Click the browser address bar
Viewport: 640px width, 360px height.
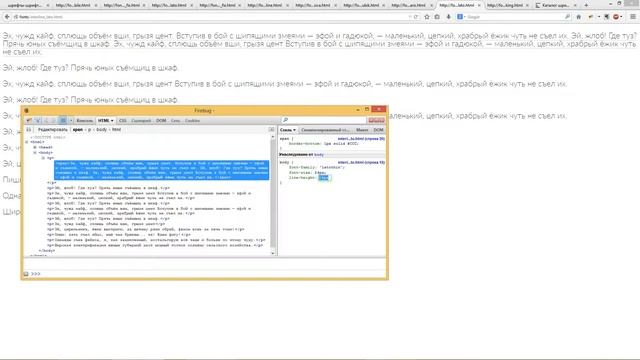[x=210, y=17]
